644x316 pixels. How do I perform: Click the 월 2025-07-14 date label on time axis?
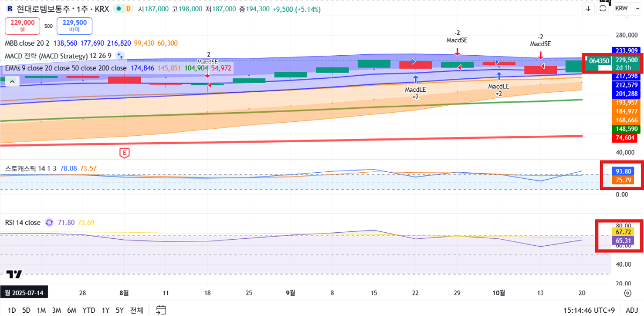click(24, 293)
